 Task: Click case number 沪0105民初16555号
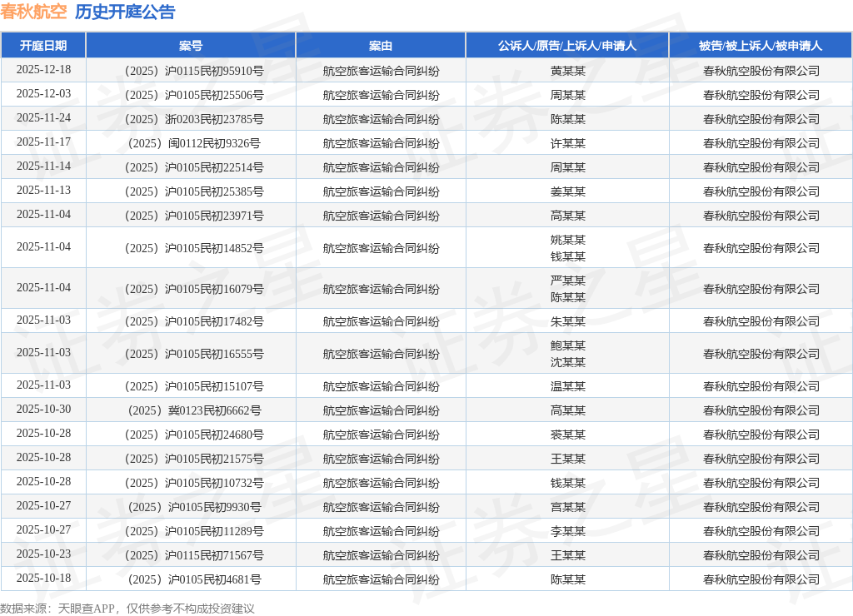pos(194,354)
